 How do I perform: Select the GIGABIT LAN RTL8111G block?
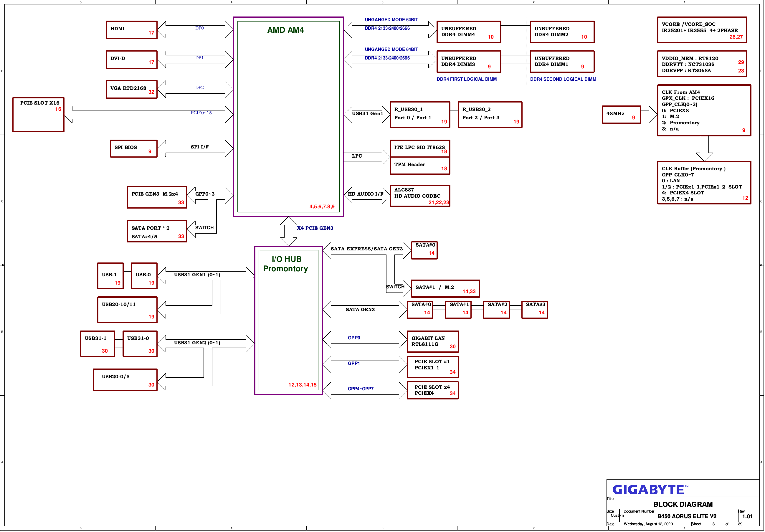pyautogui.click(x=439, y=343)
